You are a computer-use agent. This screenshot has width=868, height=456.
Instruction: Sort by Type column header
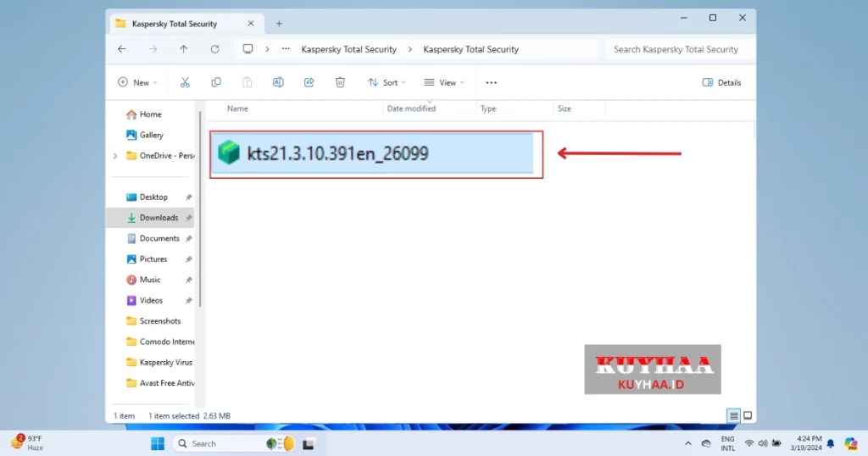[x=488, y=108]
